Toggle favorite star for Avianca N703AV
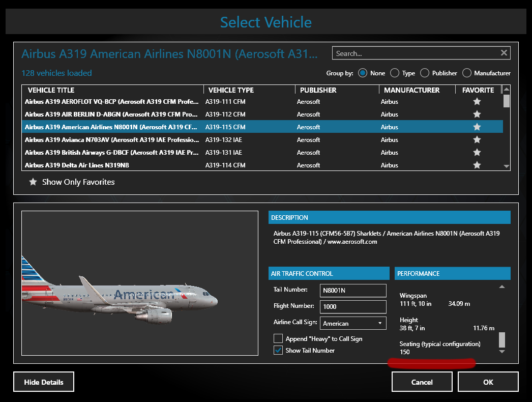Viewport: 532px width, 402px height. pos(477,140)
